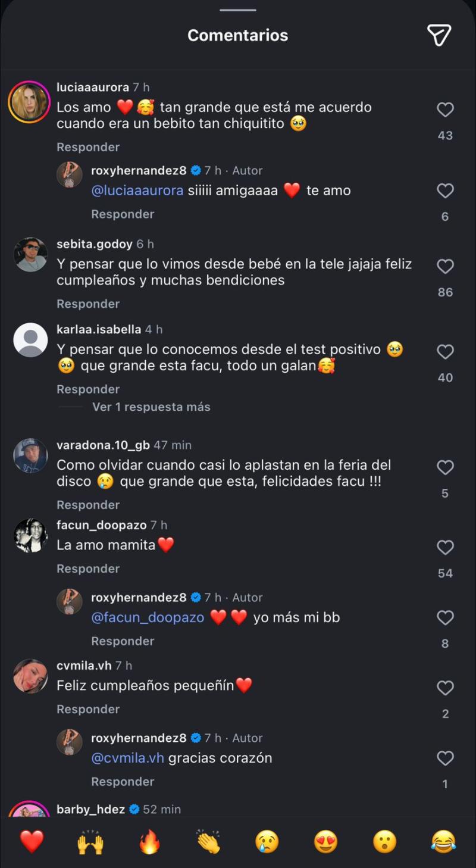The height and width of the screenshot is (868, 476).
Task: Open luciaaaurora's profile picture thumbnail
Action: [x=30, y=101]
